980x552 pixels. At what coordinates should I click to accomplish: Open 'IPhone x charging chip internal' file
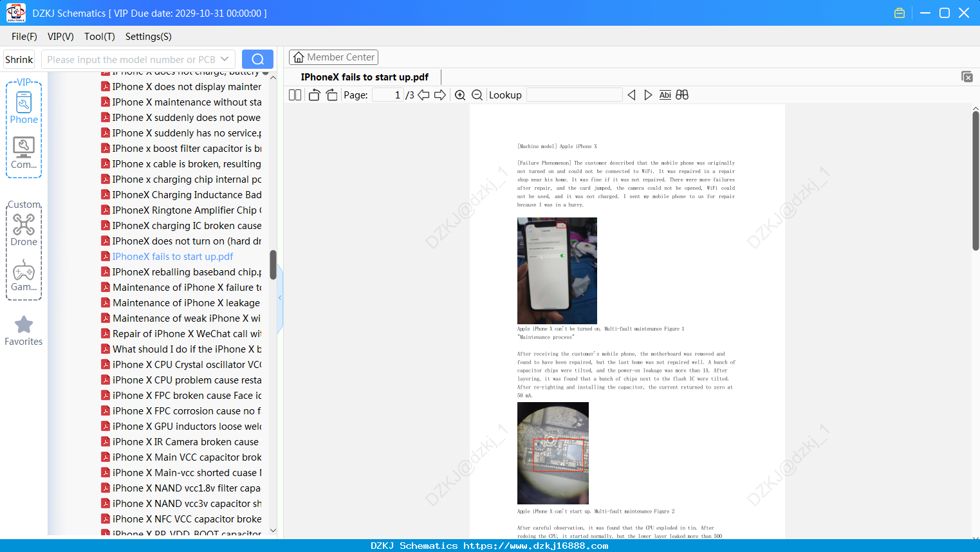click(x=181, y=179)
